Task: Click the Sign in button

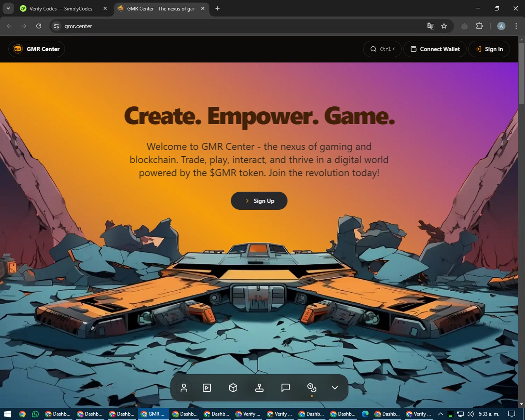Action: (x=489, y=49)
